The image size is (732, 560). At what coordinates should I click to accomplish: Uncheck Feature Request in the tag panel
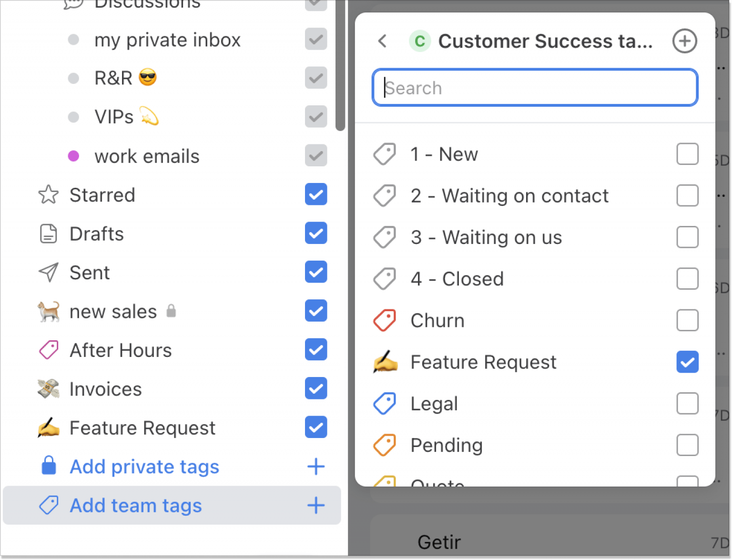[687, 362]
